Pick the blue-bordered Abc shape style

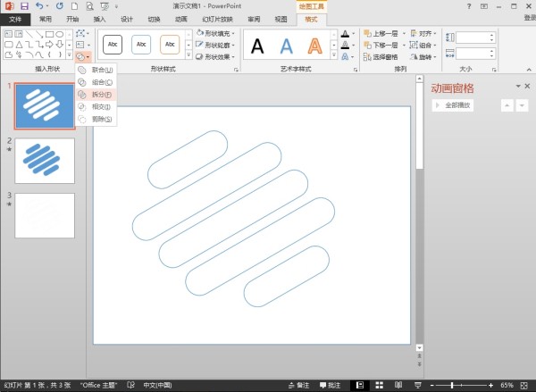(x=142, y=44)
